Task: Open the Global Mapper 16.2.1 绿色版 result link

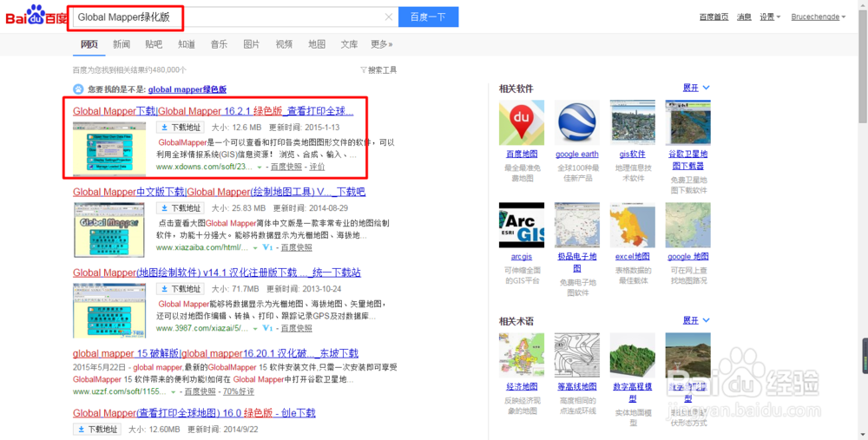Action: click(214, 111)
